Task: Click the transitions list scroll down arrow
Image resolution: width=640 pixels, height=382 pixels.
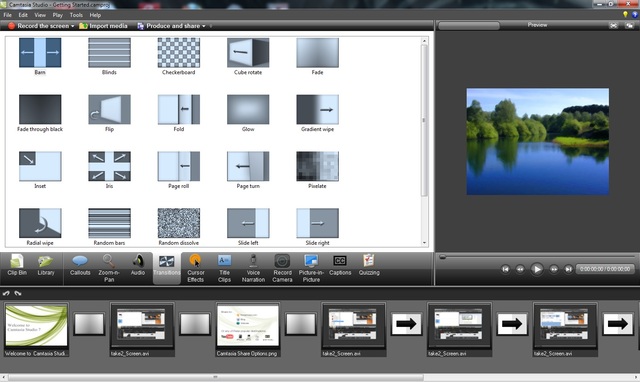Action: coord(424,243)
